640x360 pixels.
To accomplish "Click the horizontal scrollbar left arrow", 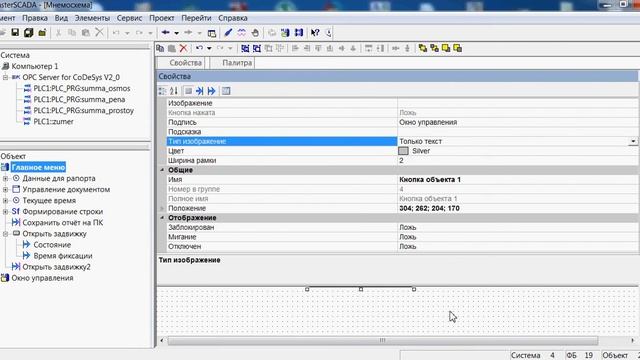I will point(162,340).
